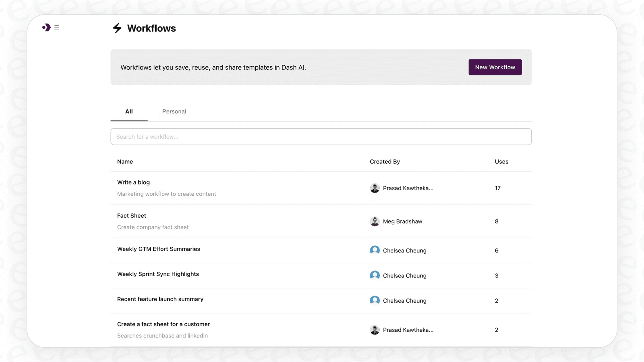Click the lightning bolt Workflows icon

(x=117, y=28)
